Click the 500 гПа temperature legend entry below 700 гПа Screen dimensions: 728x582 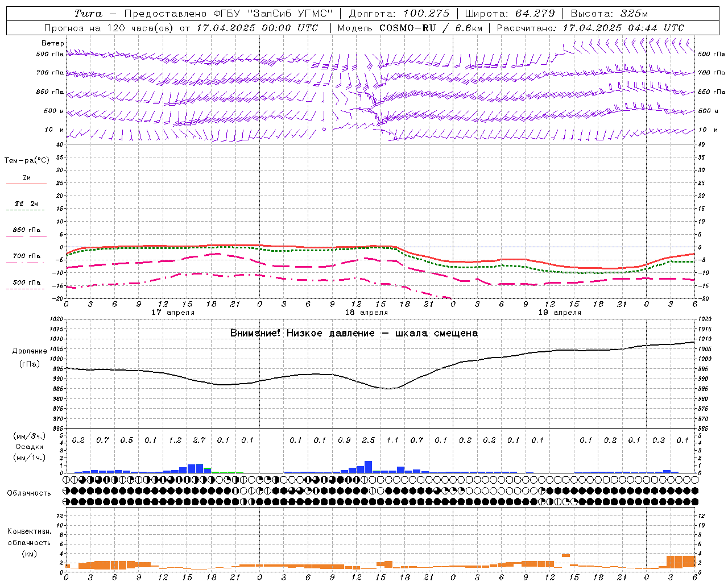pyautogui.click(x=26, y=282)
